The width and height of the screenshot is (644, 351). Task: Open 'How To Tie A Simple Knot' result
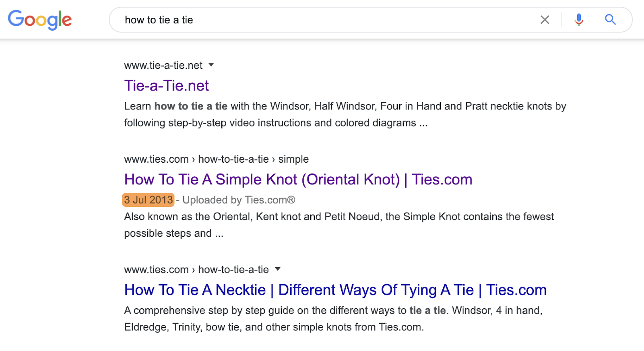pyautogui.click(x=298, y=180)
